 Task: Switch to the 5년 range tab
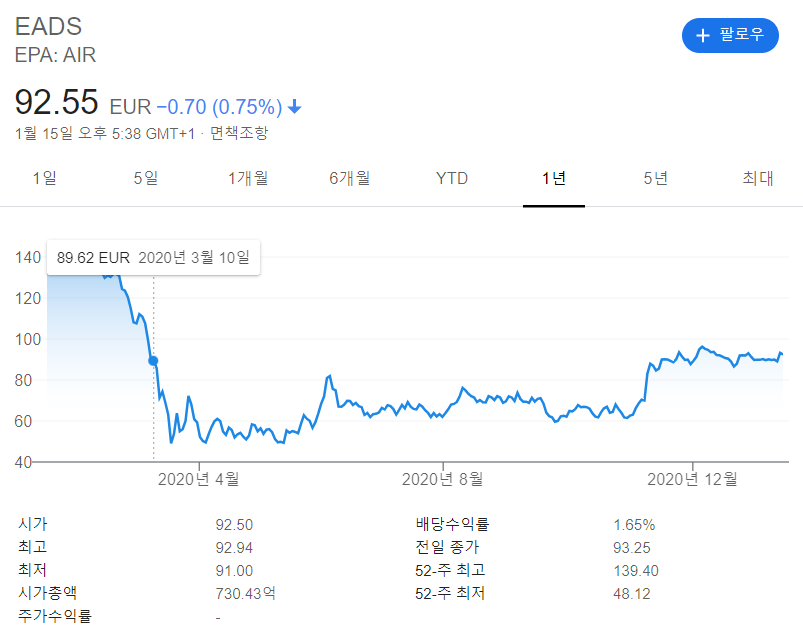click(656, 178)
